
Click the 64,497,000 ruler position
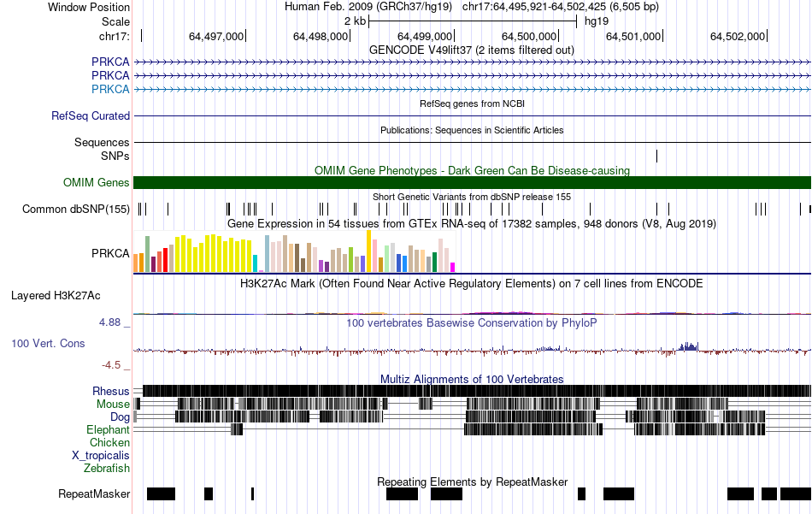coord(216,36)
